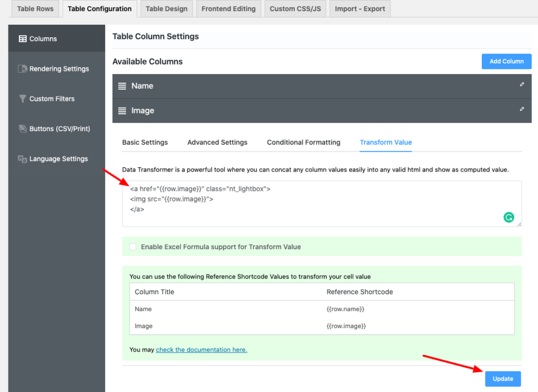The height and width of the screenshot is (392, 538).
Task: Click the drag handle on Image column
Action: click(122, 111)
